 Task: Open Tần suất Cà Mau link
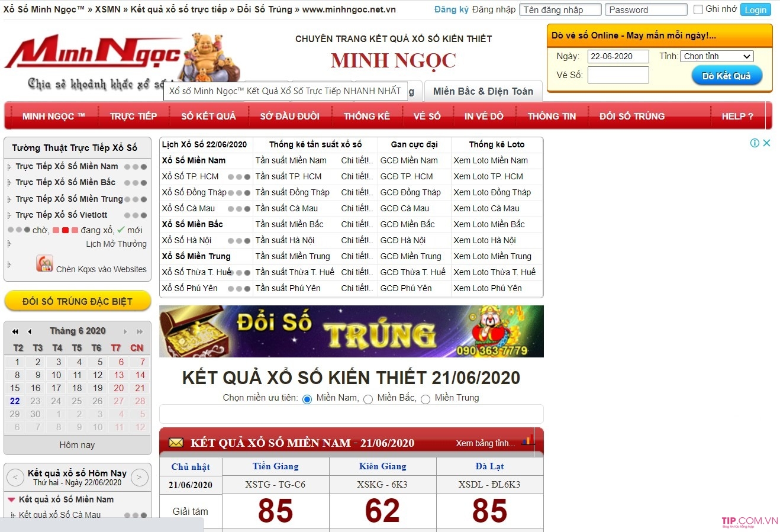pos(286,208)
